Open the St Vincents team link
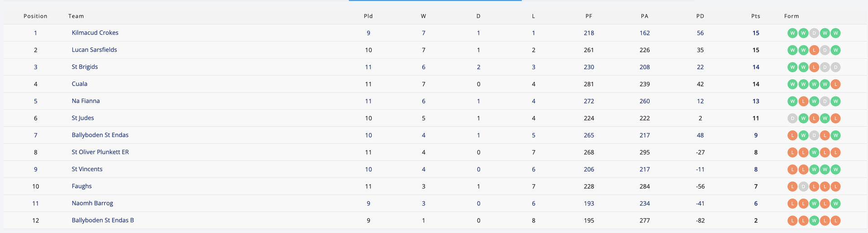 coord(87,169)
